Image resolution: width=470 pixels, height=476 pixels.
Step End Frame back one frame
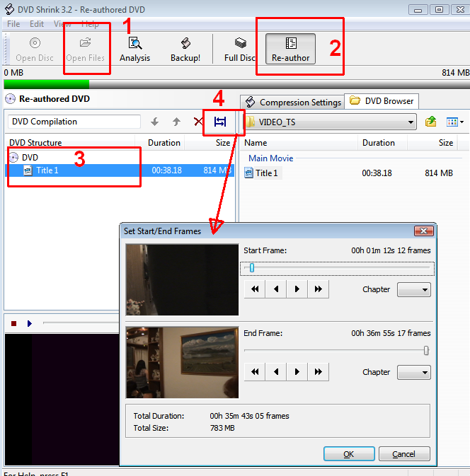(276, 371)
